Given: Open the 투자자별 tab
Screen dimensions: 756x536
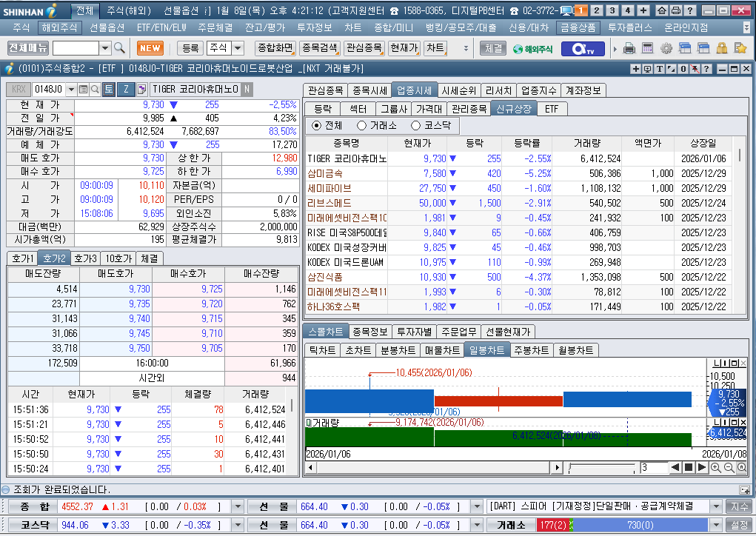Looking at the screenshot, I should 414,332.
